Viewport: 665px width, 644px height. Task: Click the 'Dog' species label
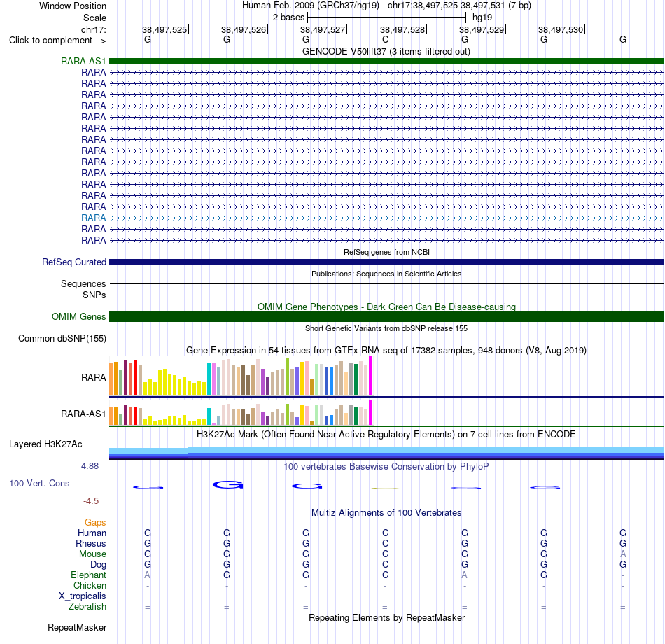[98, 565]
